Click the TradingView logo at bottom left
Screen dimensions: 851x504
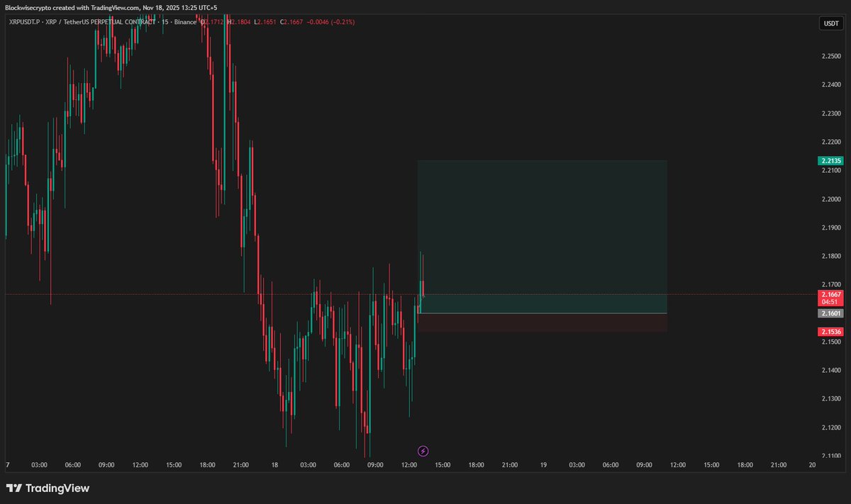pos(48,488)
